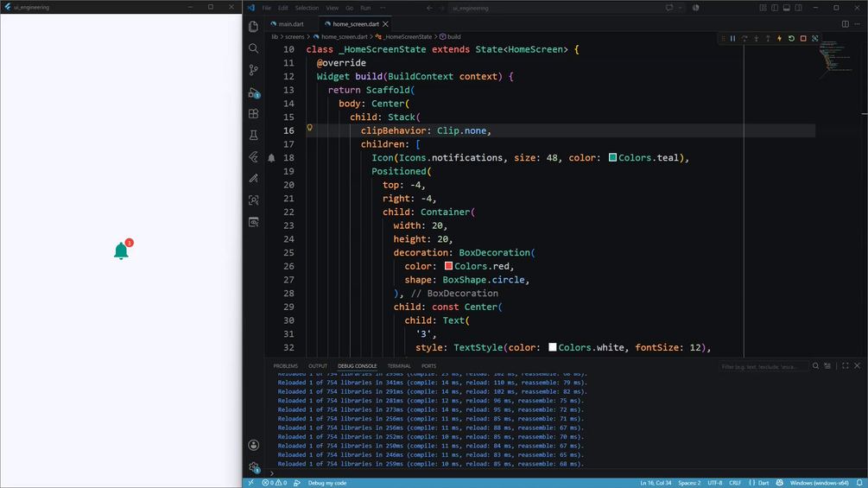This screenshot has width=868, height=488.
Task: Open the Selection menu
Action: (307, 8)
